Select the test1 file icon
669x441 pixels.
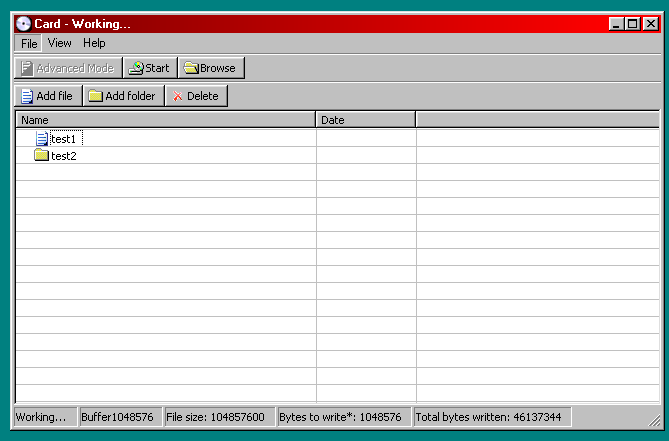coord(41,139)
